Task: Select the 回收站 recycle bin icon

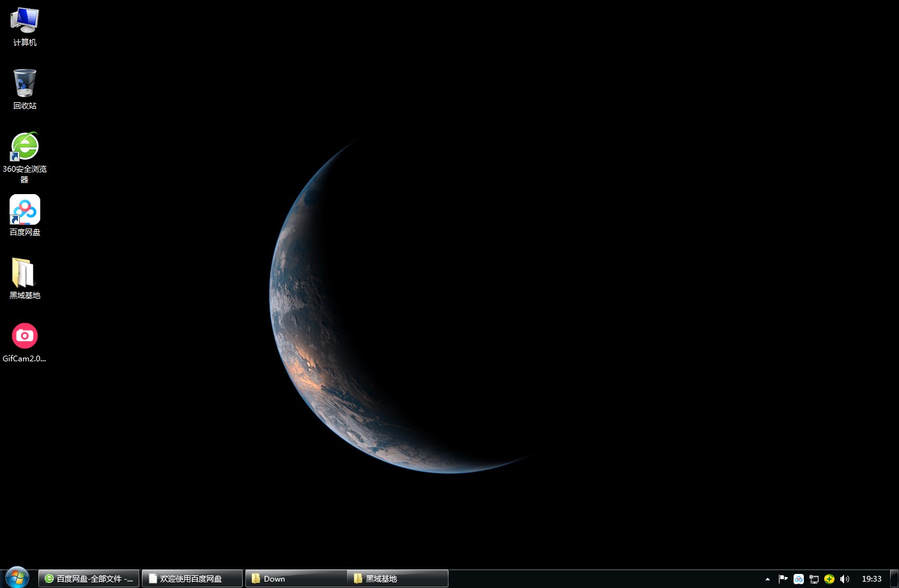Action: click(25, 89)
